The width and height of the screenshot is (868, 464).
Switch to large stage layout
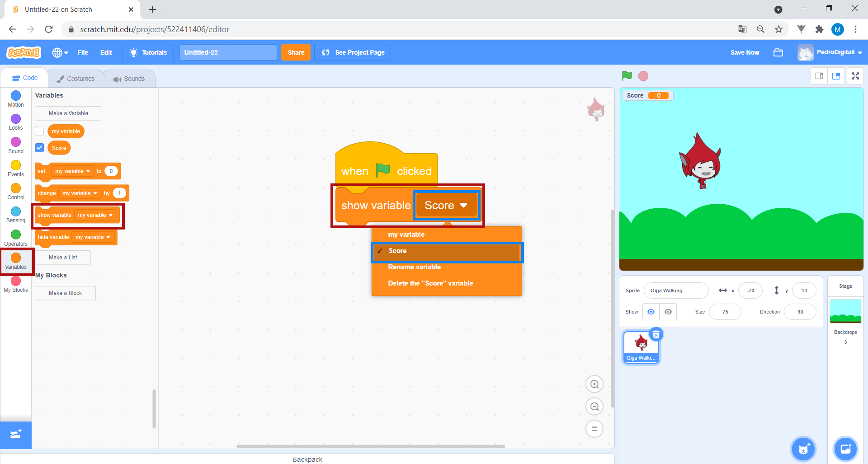click(x=836, y=76)
